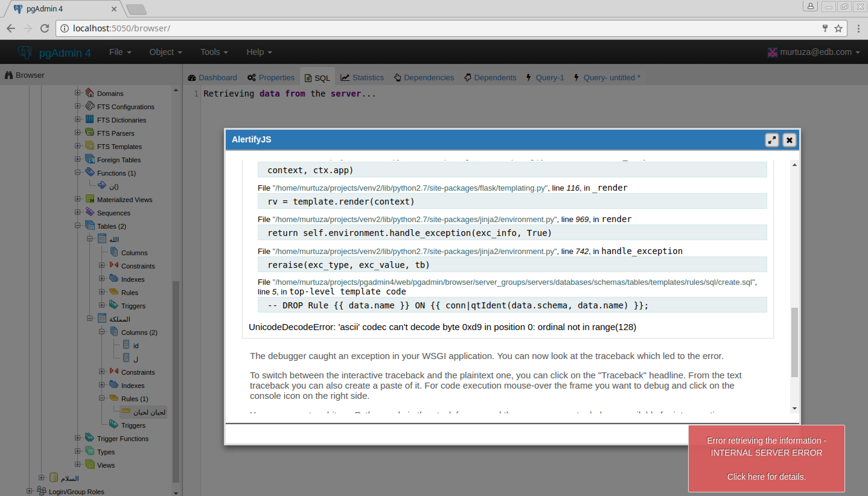This screenshot has height=496, width=868.
Task: Click the Login/Group Roles icon
Action: tap(42, 491)
